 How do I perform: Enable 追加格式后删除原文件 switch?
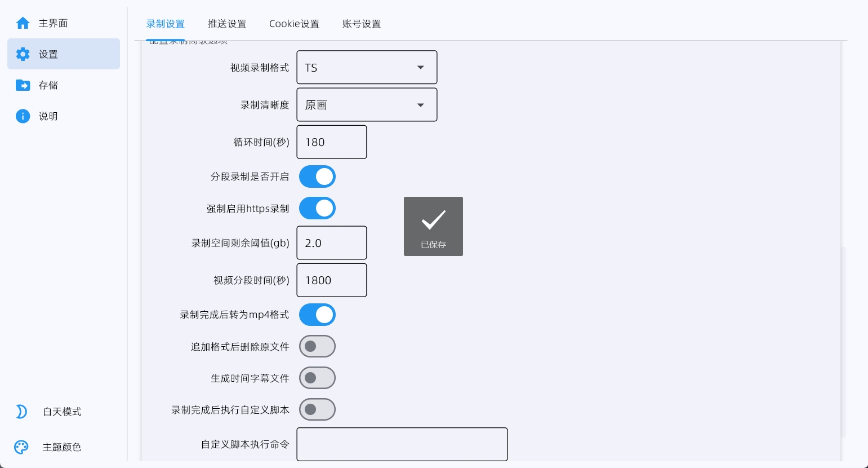(x=317, y=346)
